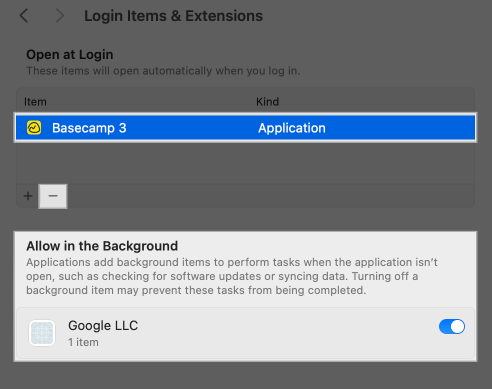492x389 pixels.
Task: Go back with the left chevron arrow
Action: pos(24,16)
